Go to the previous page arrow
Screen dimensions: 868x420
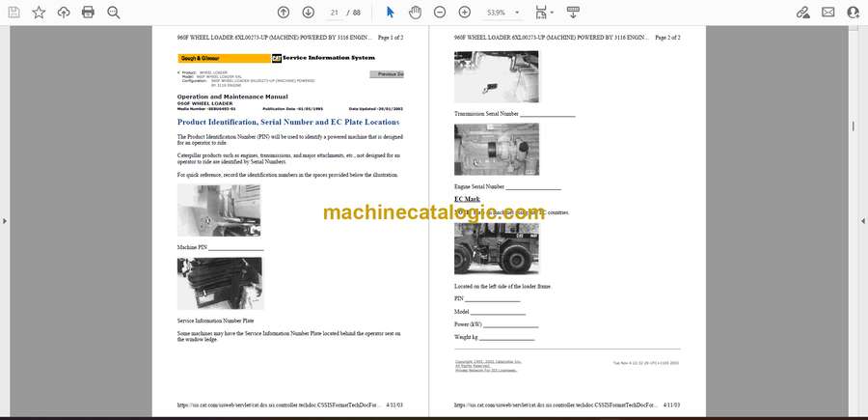(x=284, y=13)
